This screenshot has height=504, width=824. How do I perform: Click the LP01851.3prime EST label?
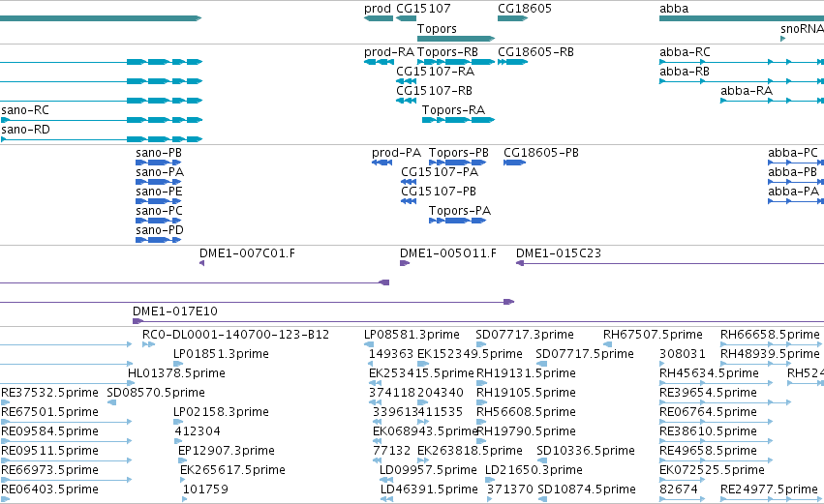[x=221, y=354]
